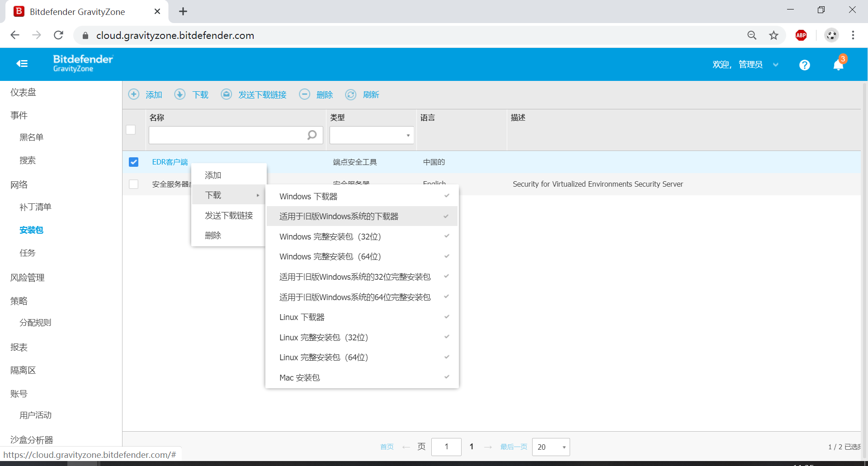This screenshot has height=466, width=868.
Task: Close the Bitdefender GravityZone tab
Action: [157, 11]
